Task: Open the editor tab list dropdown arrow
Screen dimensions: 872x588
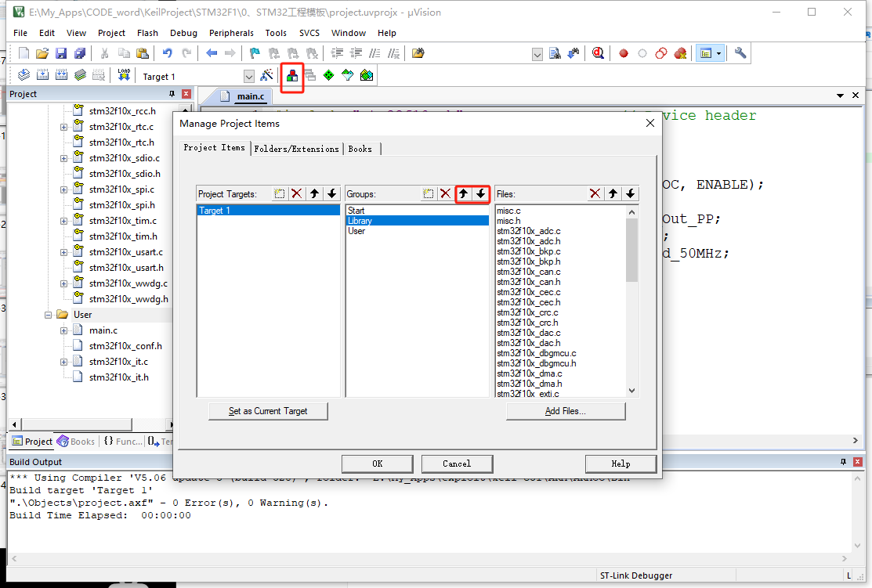Action: point(840,96)
